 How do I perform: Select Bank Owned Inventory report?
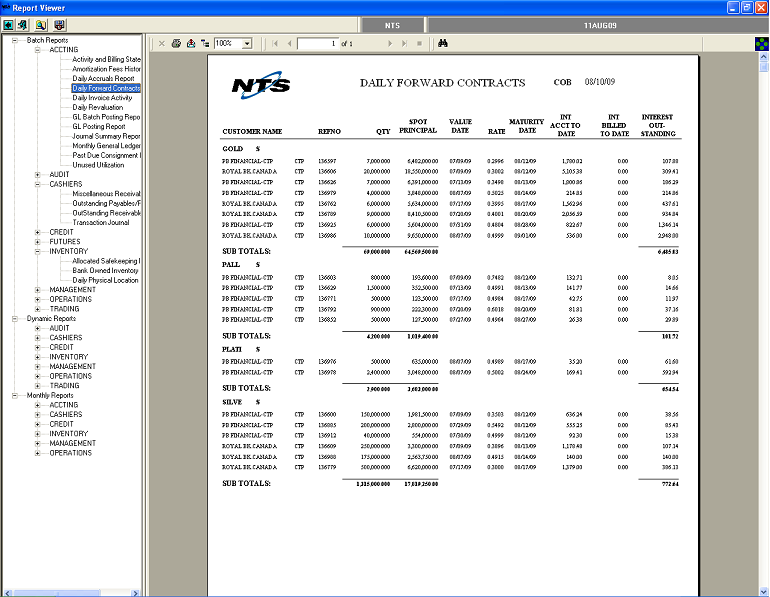coord(105,271)
